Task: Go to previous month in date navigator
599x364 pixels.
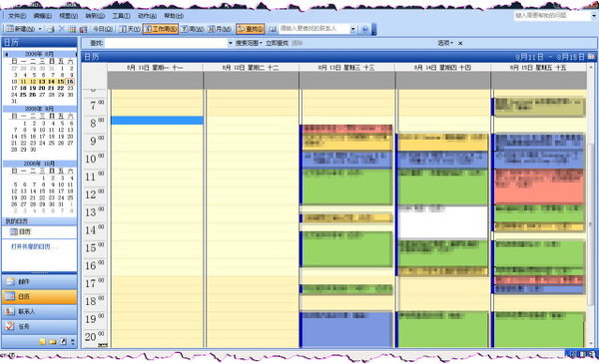Action: tap(6, 54)
